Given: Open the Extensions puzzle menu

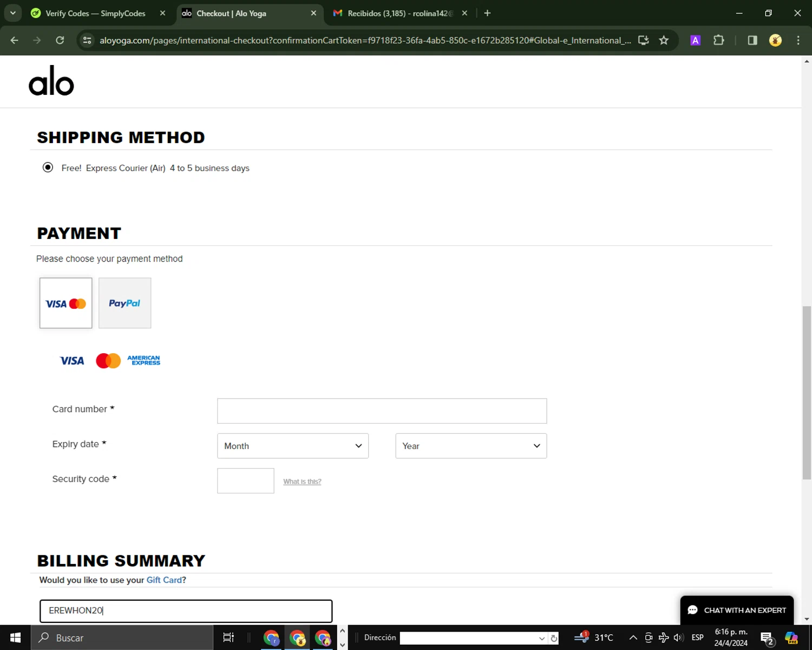Looking at the screenshot, I should [x=719, y=40].
